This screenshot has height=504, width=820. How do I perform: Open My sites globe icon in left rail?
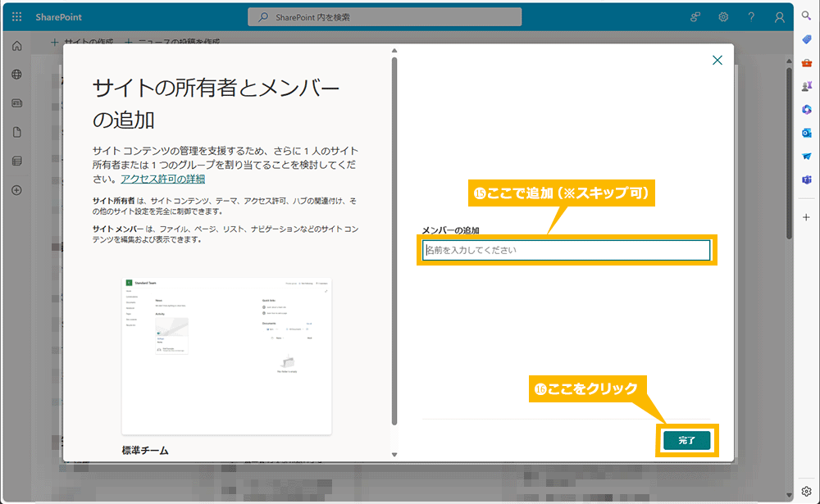click(x=16, y=75)
